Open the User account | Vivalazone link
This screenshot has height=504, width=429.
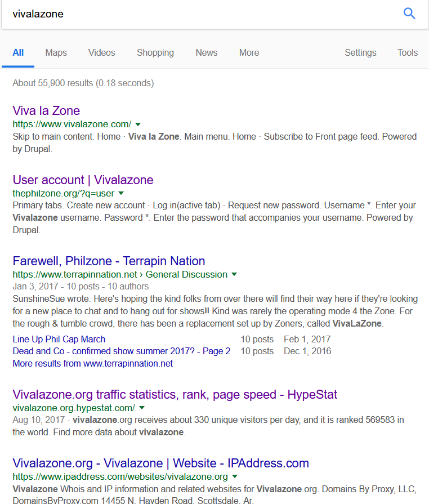pyautogui.click(x=83, y=180)
